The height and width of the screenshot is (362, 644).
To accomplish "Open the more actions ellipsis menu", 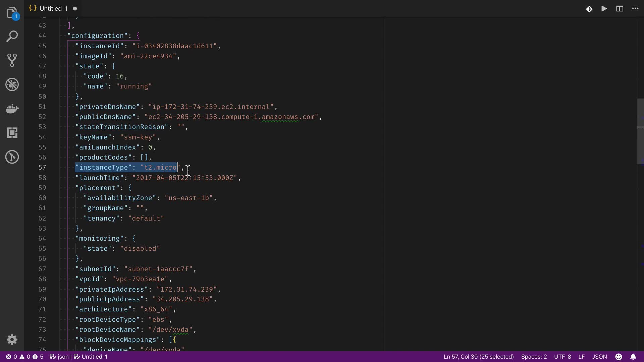I will tap(635, 9).
